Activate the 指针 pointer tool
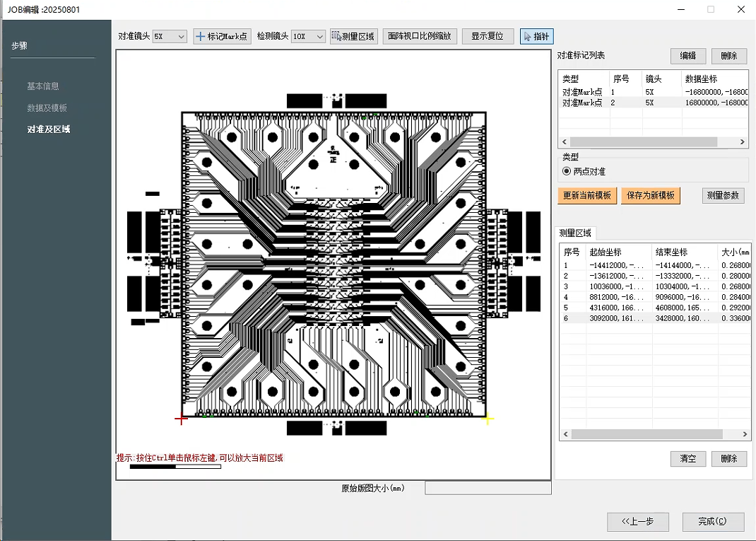Viewport: 756px width, 541px height. (x=536, y=36)
